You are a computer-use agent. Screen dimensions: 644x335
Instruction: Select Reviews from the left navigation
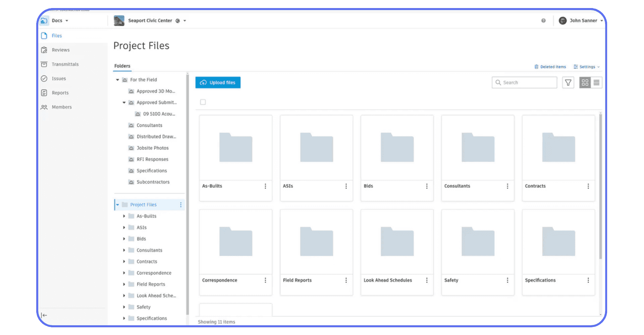point(60,50)
